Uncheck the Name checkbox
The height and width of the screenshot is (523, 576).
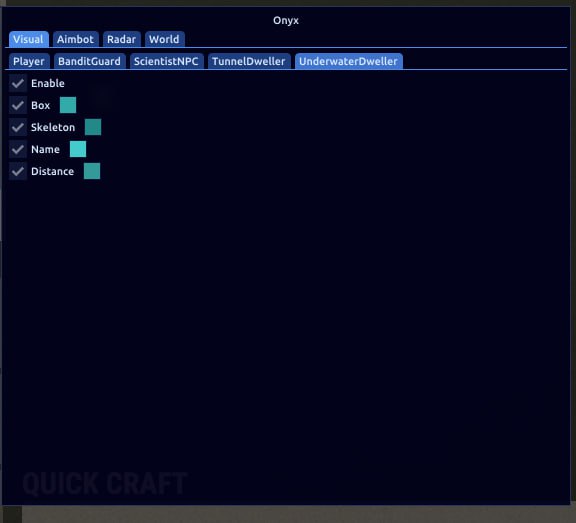(18, 149)
